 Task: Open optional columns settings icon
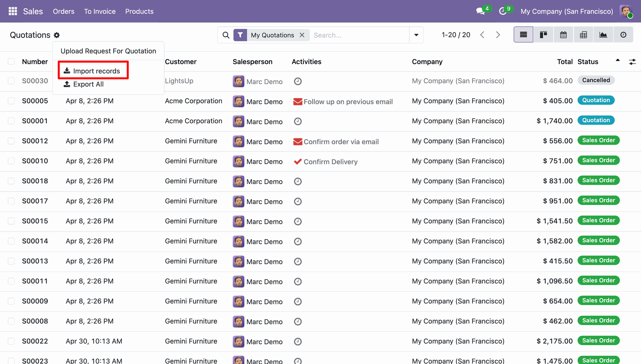[x=632, y=62]
